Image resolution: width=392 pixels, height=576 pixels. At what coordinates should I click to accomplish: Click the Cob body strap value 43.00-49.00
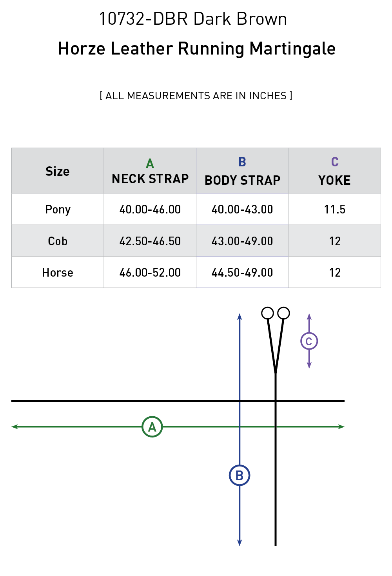(242, 241)
